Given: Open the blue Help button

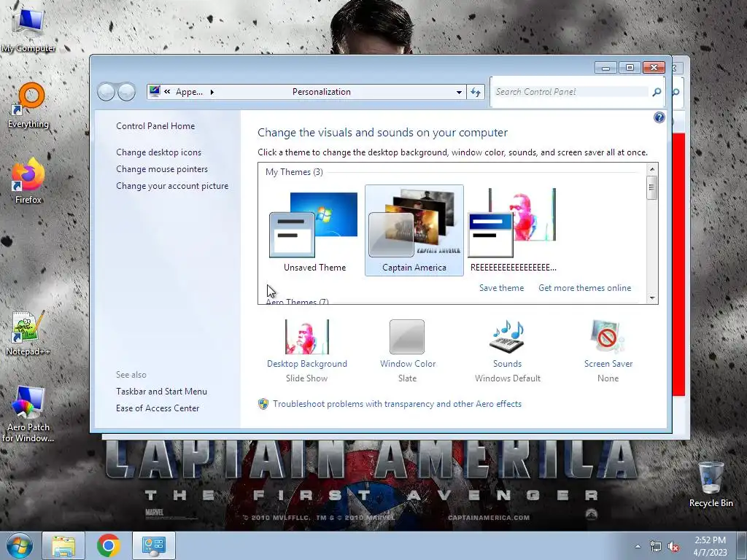Looking at the screenshot, I should (659, 117).
